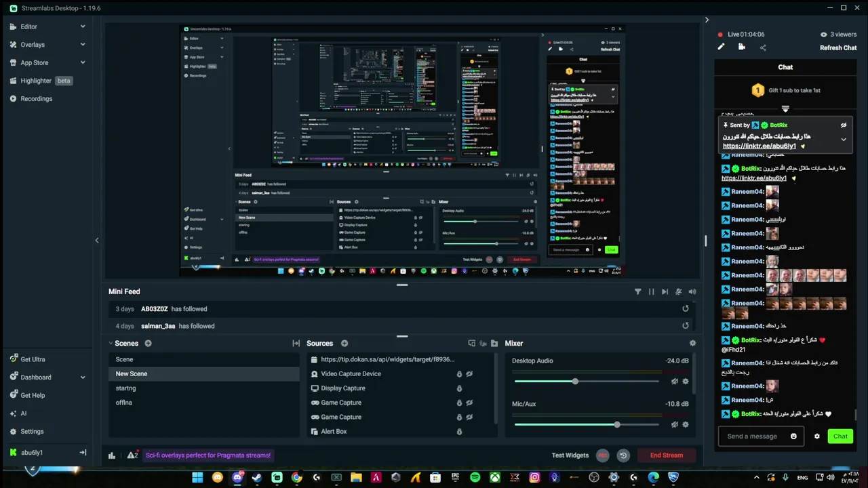This screenshot has width=868, height=488.
Task: Add a new scene with plus icon
Action: (x=148, y=344)
